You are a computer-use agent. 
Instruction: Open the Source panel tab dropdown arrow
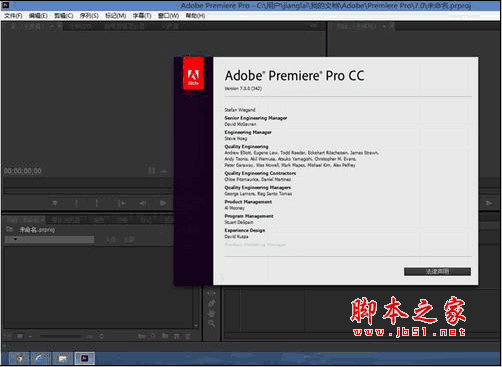tap(52, 26)
